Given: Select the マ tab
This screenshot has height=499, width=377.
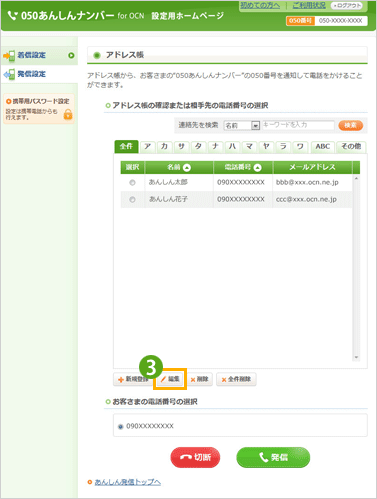Looking at the screenshot, I should (x=249, y=147).
